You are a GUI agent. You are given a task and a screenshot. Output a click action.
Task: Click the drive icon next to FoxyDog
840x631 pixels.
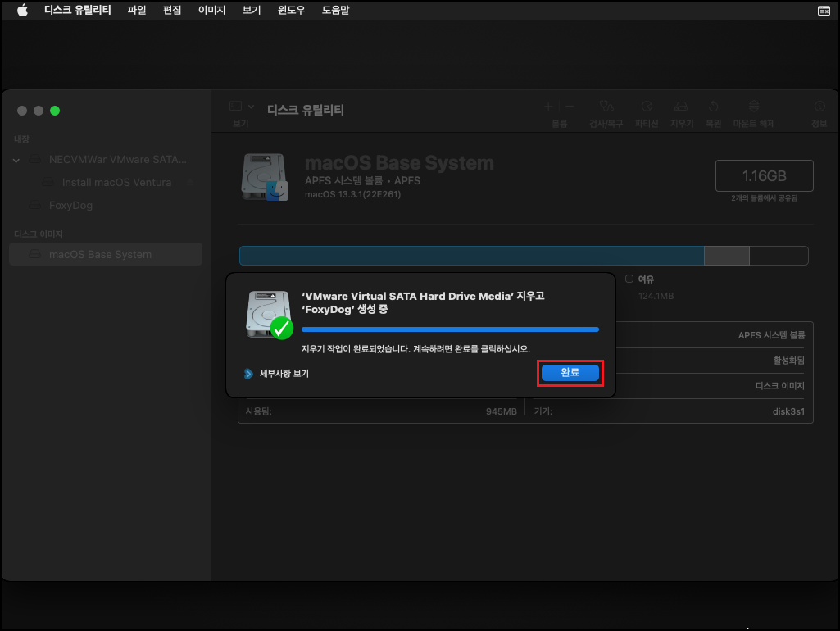coord(35,205)
